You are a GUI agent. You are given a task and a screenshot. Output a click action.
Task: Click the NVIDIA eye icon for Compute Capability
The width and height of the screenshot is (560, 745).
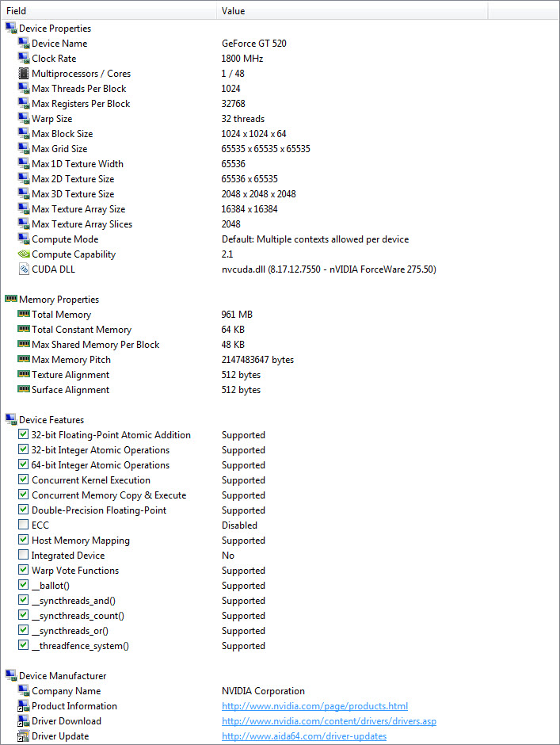point(24,254)
